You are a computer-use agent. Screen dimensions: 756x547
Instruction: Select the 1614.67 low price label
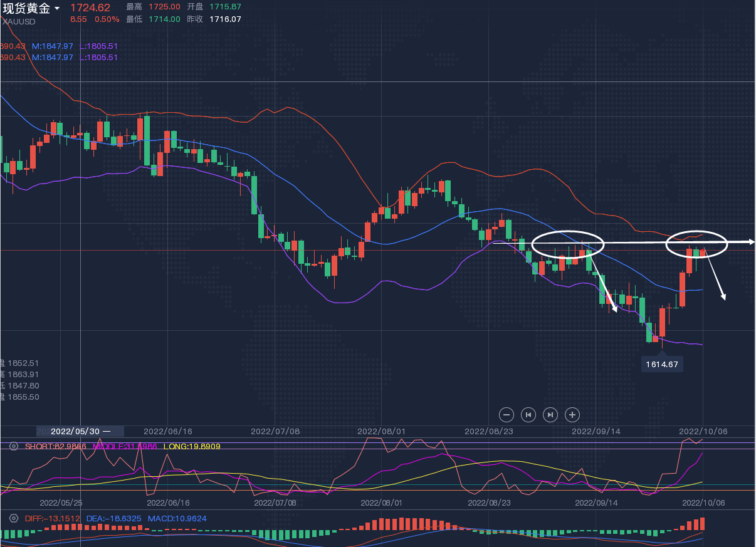click(662, 364)
